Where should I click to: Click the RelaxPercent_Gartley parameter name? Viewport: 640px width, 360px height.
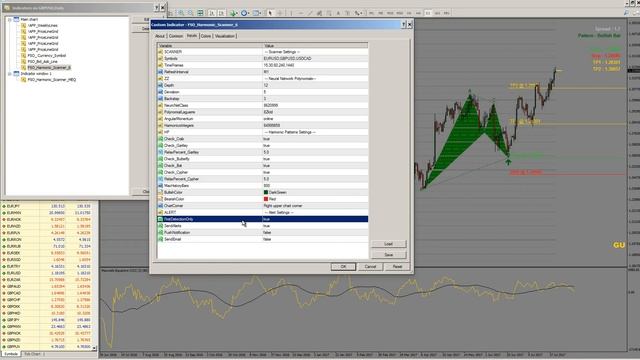[x=181, y=152]
